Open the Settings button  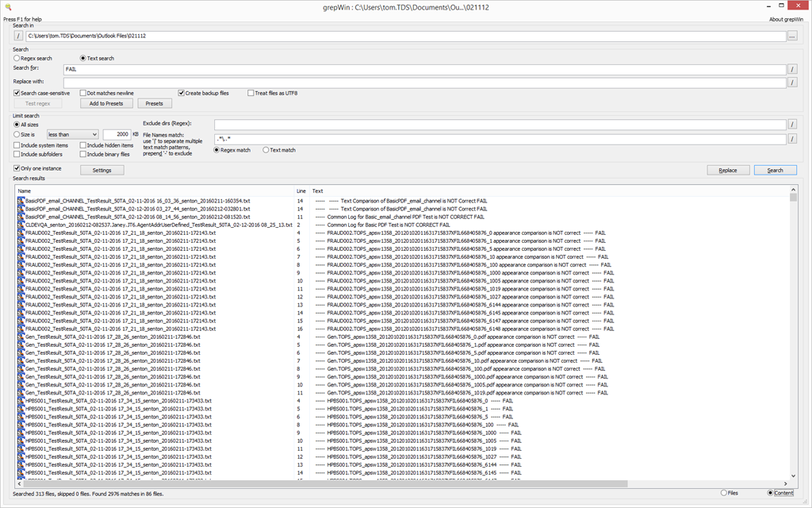click(102, 170)
